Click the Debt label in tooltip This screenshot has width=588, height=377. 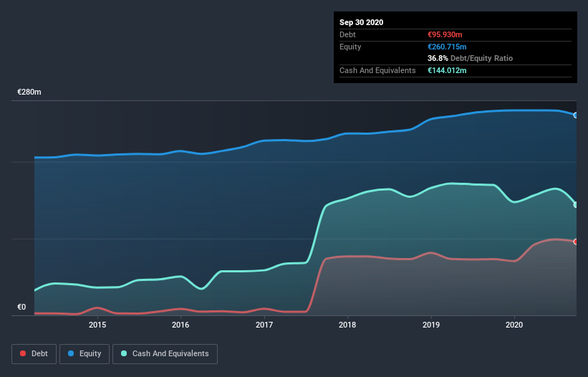point(347,34)
